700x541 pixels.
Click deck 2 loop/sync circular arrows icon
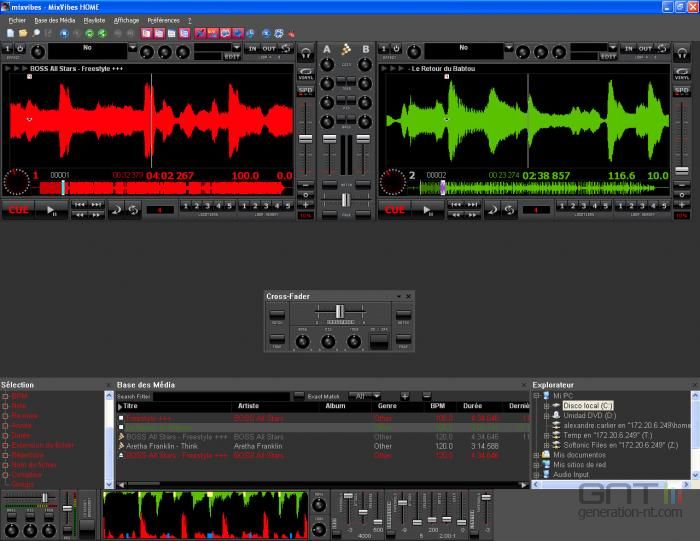coord(509,209)
